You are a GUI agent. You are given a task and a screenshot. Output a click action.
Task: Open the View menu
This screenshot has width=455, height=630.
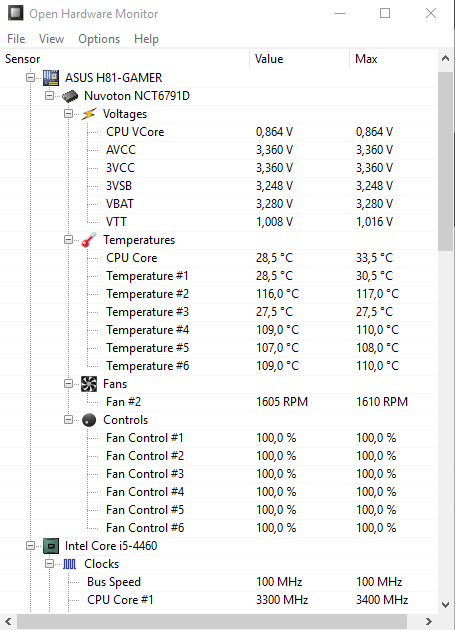51,39
